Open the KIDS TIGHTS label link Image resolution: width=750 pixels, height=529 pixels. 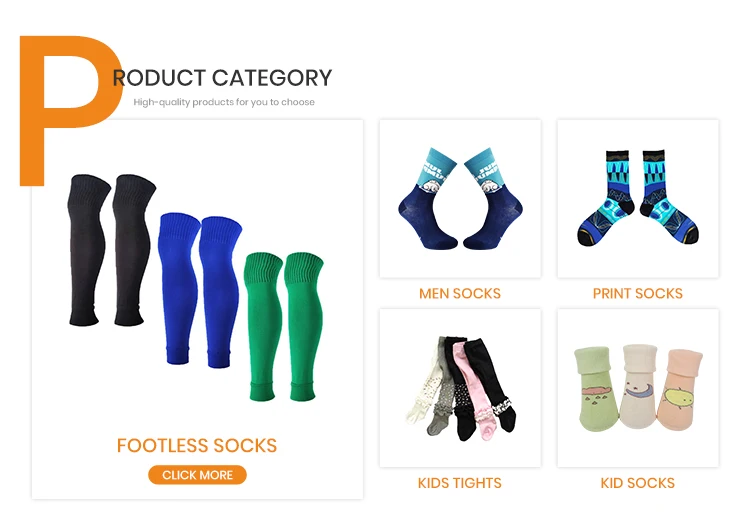pyautogui.click(x=460, y=483)
